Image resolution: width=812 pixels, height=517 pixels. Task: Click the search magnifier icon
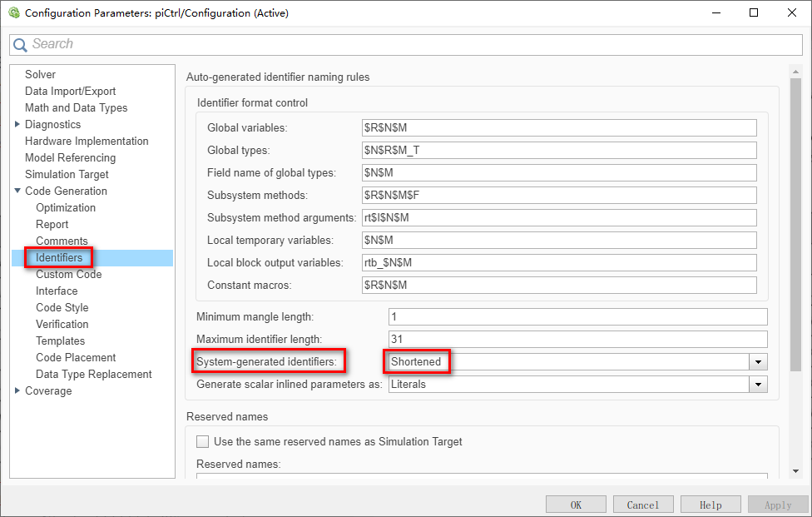tap(20, 44)
